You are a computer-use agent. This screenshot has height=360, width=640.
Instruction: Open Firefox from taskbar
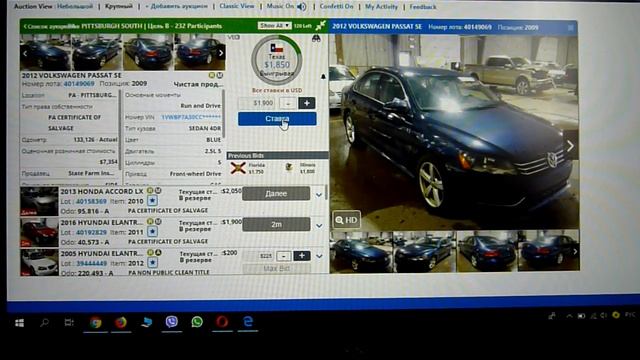click(120, 322)
